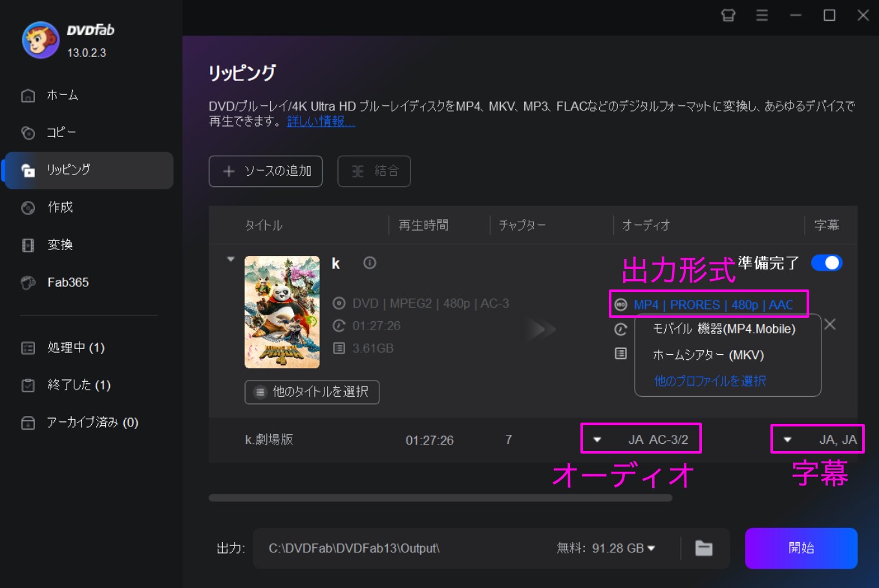This screenshot has height=588, width=879.
Task: Open archived tasks (アーカイブ済み) list
Action: click(79, 423)
